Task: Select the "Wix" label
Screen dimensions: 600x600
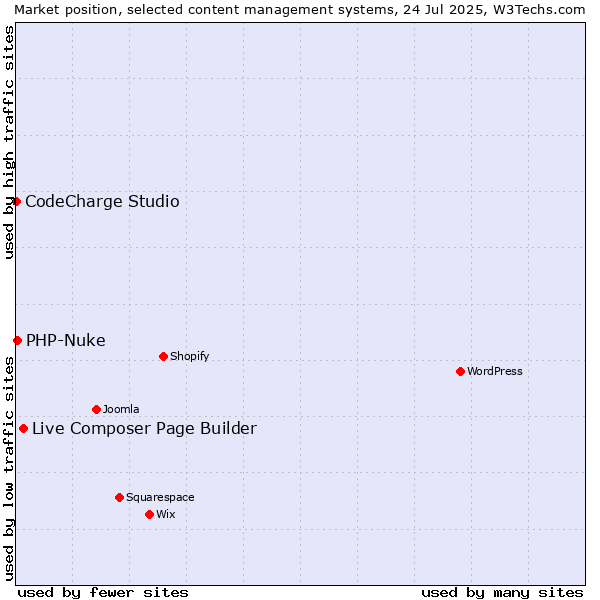Action: 166,514
